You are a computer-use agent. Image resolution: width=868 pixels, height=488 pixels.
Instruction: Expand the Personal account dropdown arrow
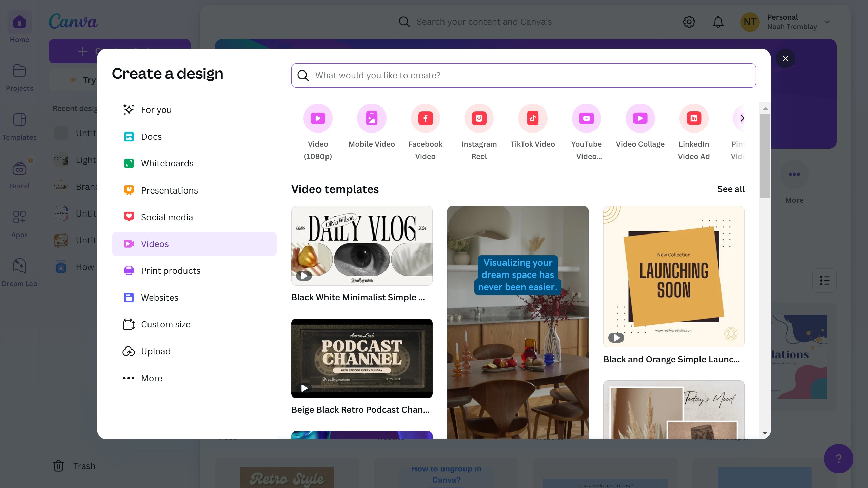point(827,22)
